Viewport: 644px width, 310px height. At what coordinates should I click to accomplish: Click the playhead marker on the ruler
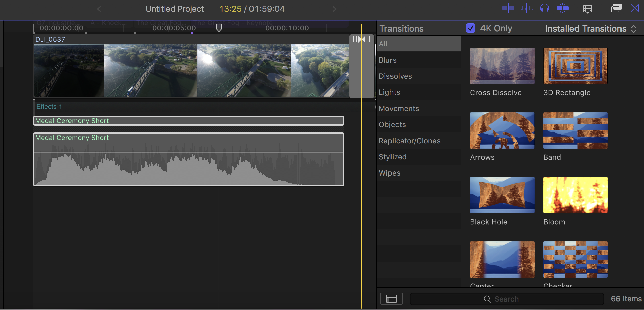click(x=219, y=27)
